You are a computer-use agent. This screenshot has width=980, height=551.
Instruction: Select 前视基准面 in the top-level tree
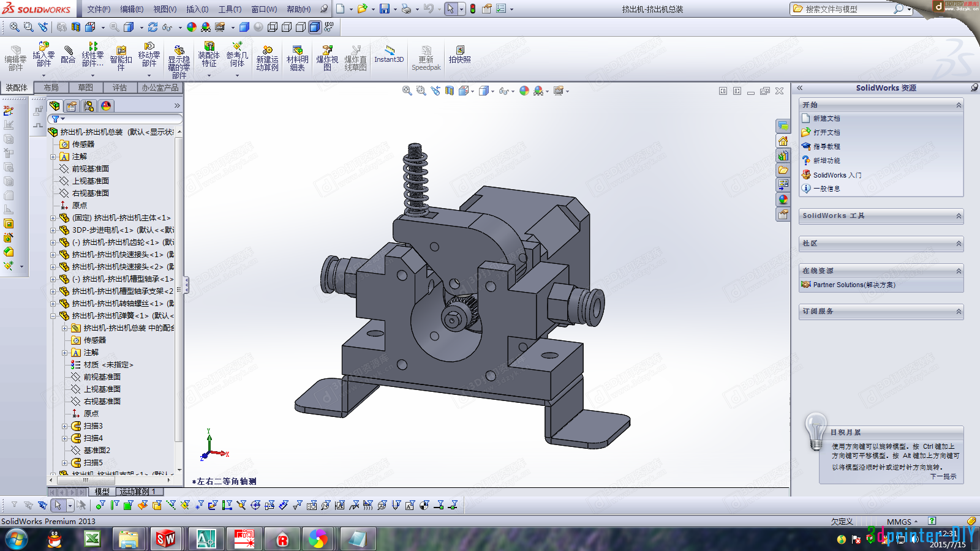(x=91, y=169)
